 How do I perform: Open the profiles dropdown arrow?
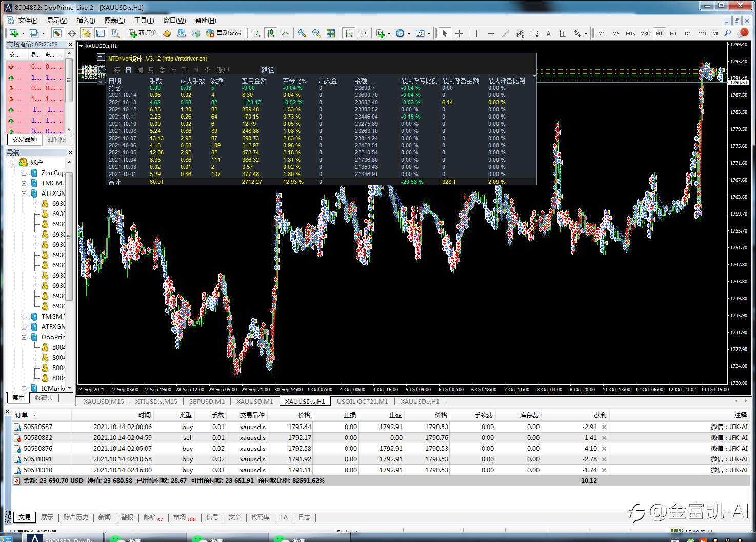coord(43,33)
